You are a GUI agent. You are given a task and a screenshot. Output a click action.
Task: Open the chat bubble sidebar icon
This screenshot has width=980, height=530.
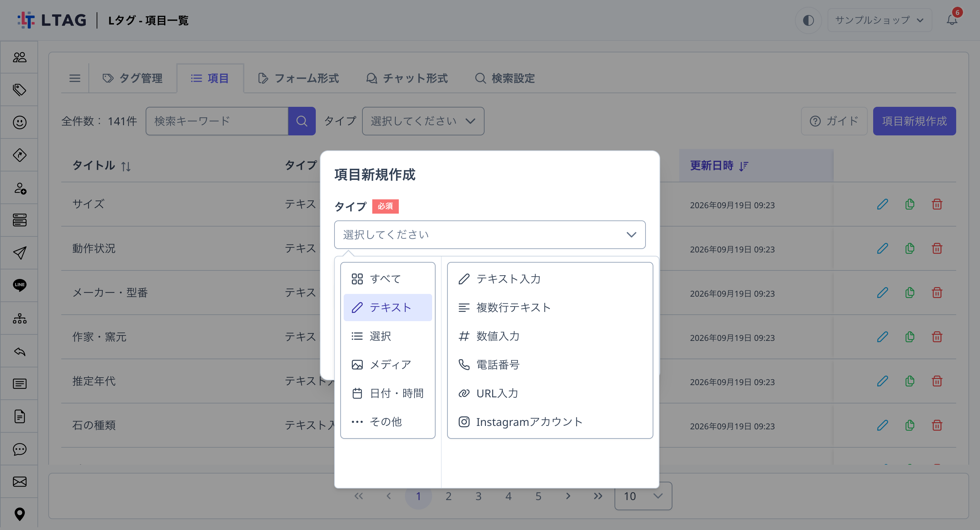coord(19,449)
